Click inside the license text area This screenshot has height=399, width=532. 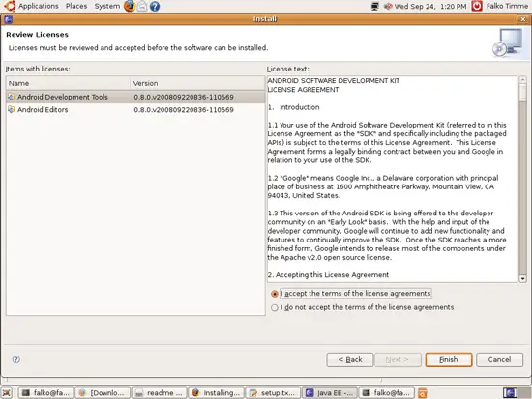(392, 180)
